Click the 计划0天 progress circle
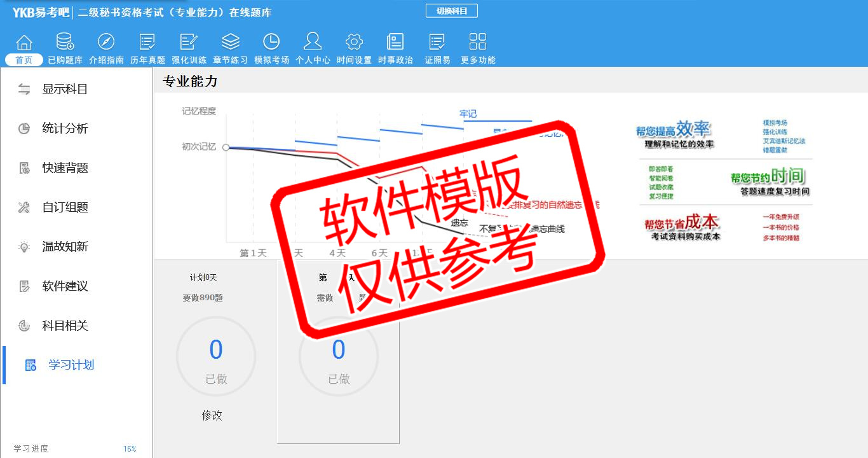This screenshot has width=868, height=458. 216,357
